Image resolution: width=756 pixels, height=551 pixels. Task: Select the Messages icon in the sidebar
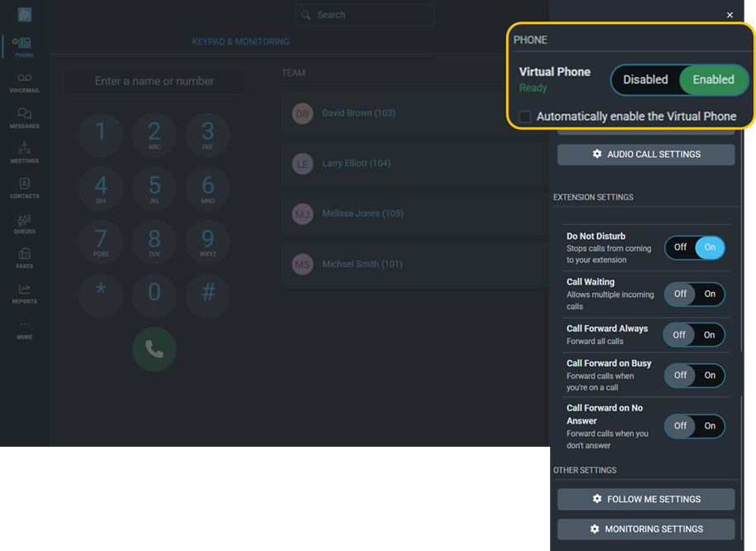(x=24, y=117)
